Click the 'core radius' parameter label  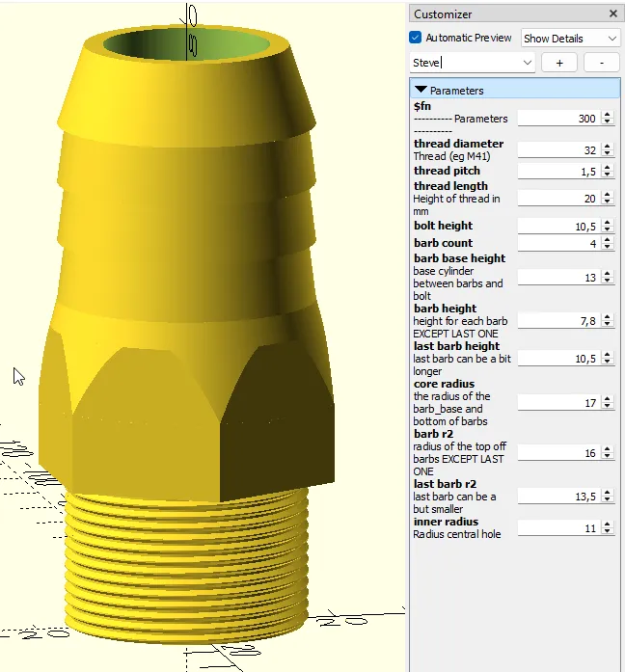[444, 384]
